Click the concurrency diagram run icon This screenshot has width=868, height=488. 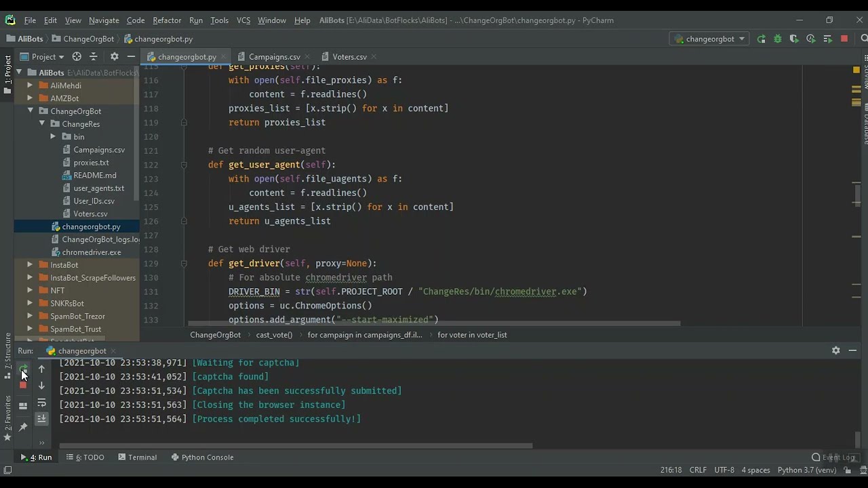pos(827,39)
